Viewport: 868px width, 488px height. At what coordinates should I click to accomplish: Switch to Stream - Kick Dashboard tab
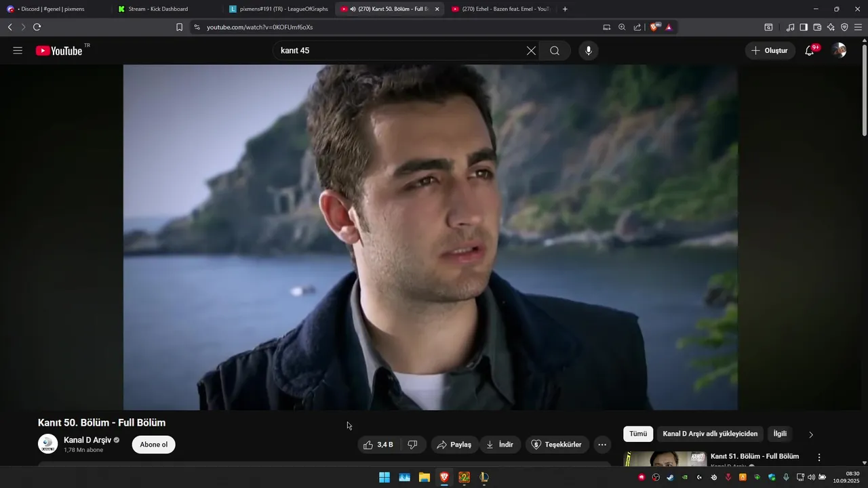[166, 9]
